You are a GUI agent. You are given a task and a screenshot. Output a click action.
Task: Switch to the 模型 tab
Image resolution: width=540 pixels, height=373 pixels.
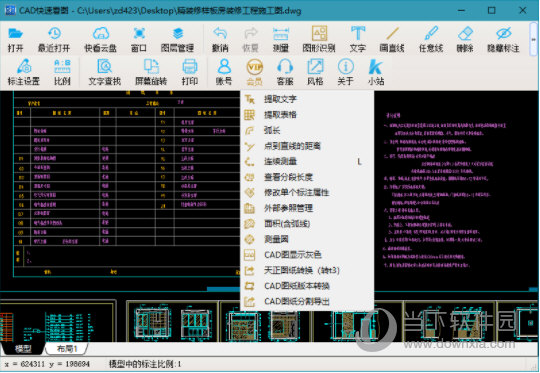pos(23,349)
